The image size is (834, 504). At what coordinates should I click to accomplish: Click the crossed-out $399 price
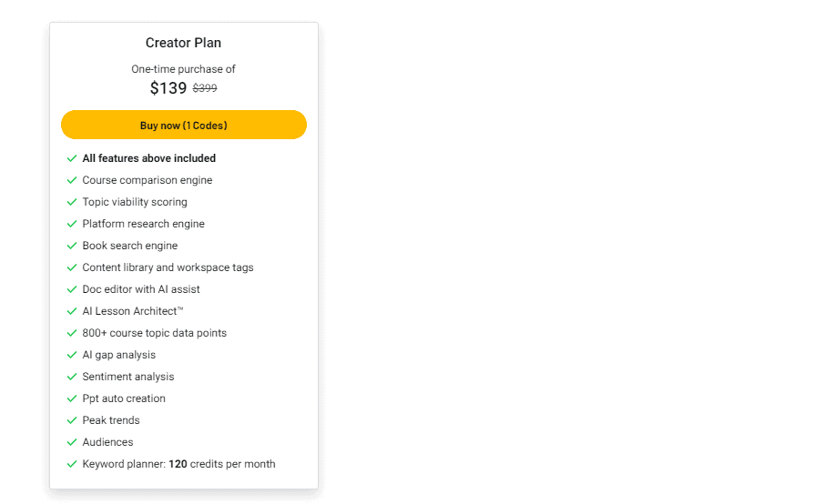(x=205, y=88)
